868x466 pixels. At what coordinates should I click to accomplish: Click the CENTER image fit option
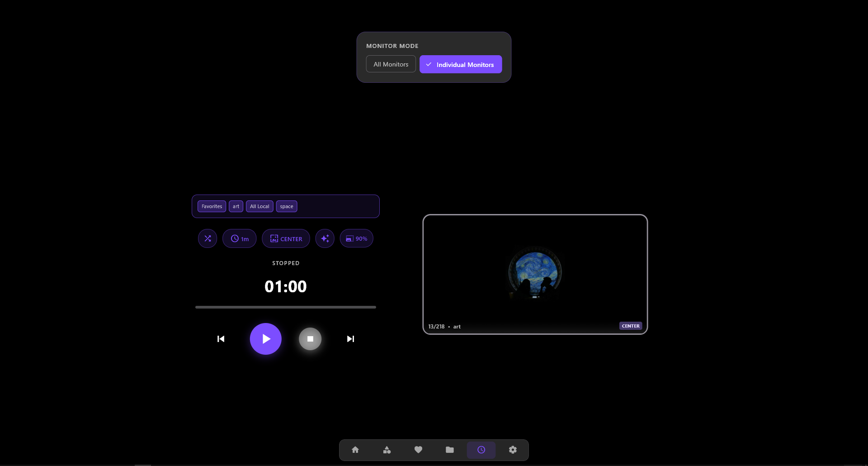tap(286, 238)
